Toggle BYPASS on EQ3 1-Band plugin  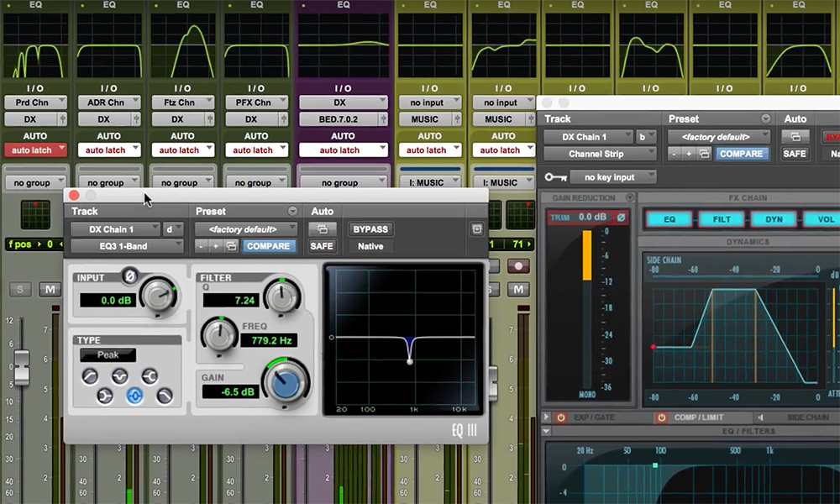371,229
